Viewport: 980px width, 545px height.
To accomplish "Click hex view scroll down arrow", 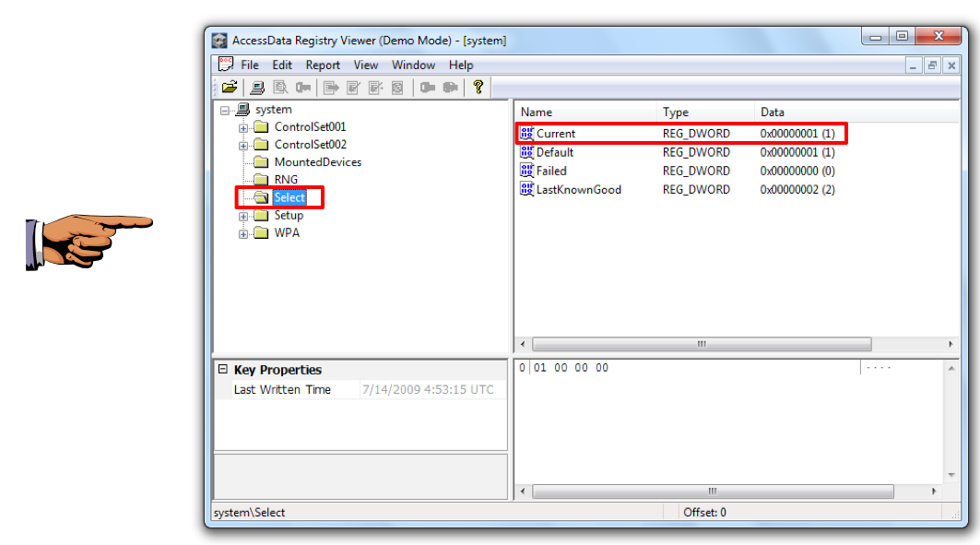I will 951,475.
